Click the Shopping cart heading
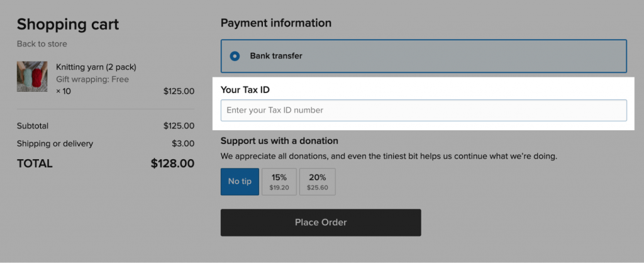Screen dimensions: 644x263 tap(68, 25)
